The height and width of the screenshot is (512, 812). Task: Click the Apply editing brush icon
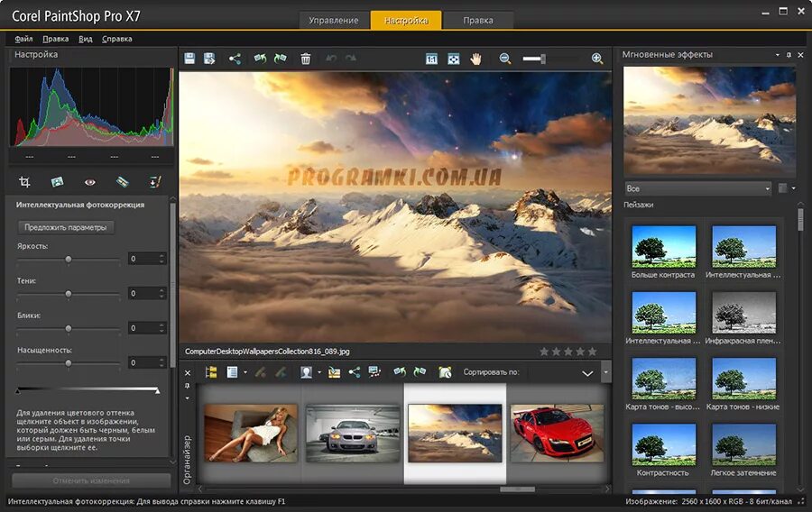tap(281, 372)
